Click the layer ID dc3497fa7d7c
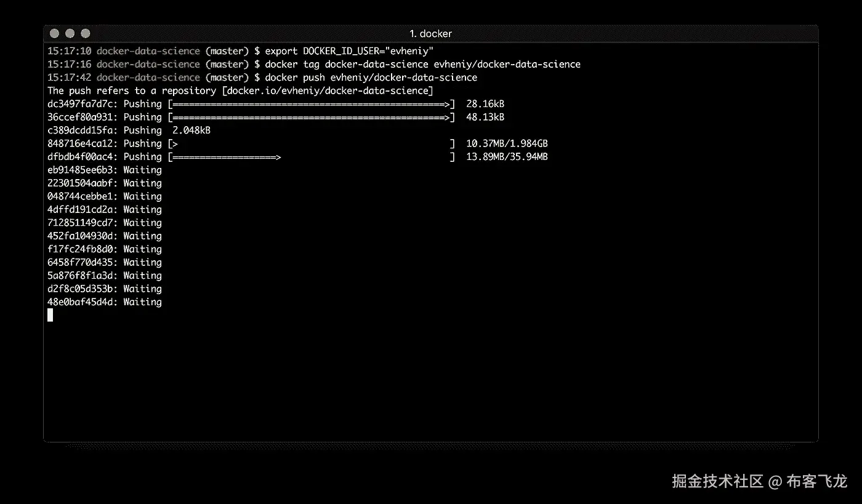Screen dimensions: 862x504 [x=80, y=104]
